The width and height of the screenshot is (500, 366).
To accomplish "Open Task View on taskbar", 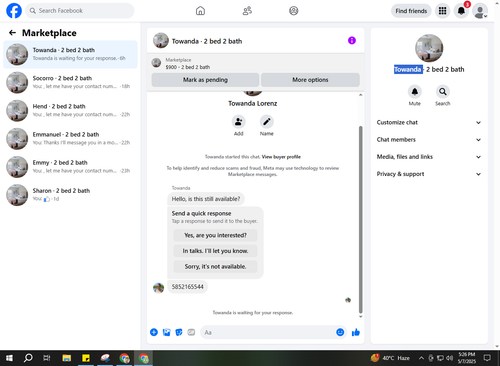I will [47, 358].
